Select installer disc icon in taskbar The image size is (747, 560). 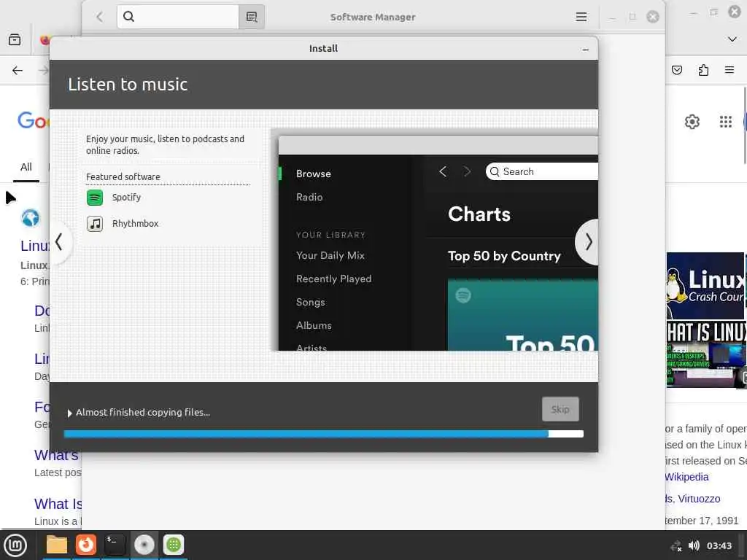pos(144,545)
